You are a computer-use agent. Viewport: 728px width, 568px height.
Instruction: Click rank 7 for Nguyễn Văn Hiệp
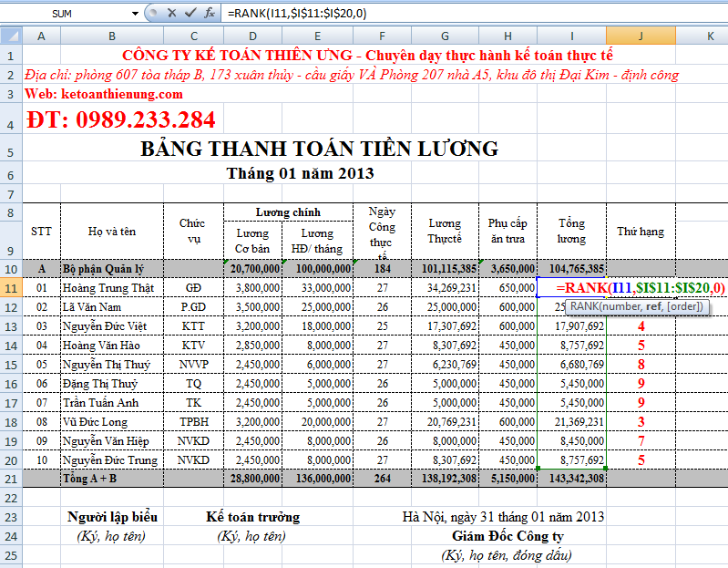[x=641, y=440]
